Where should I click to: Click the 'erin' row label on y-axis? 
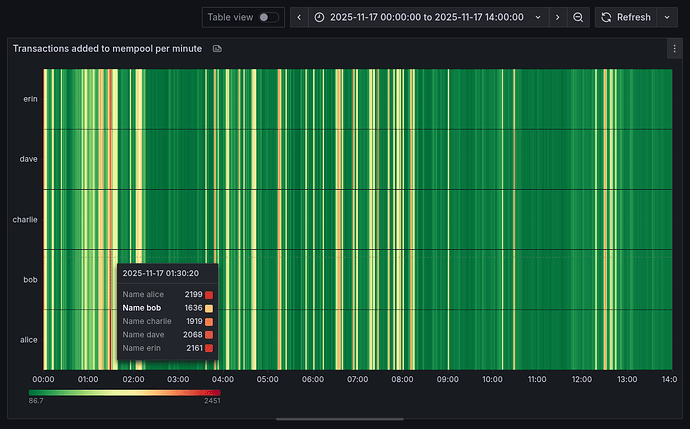click(30, 99)
